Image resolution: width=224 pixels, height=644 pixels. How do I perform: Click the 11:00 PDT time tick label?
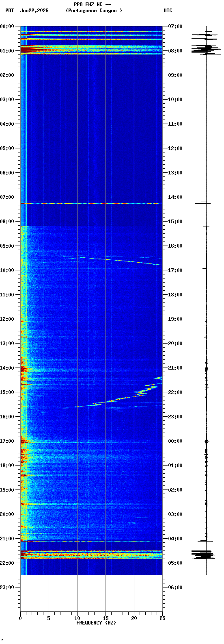(7, 295)
